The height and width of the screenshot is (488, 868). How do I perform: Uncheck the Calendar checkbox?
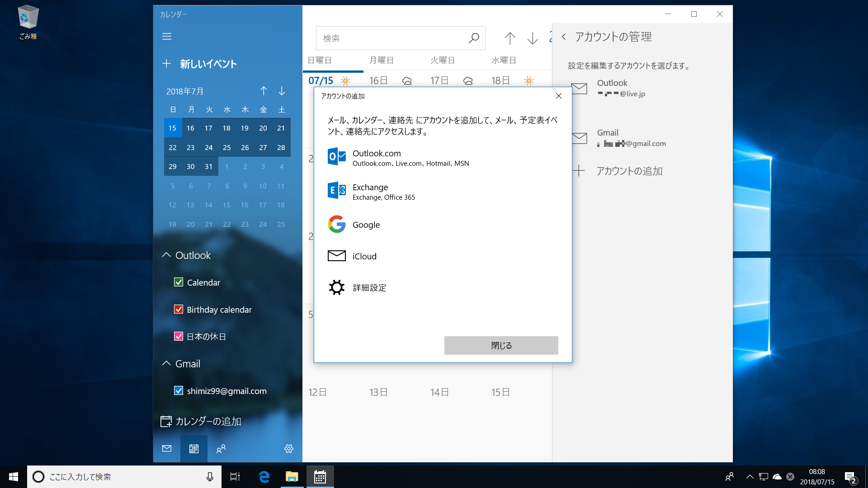pyautogui.click(x=179, y=282)
